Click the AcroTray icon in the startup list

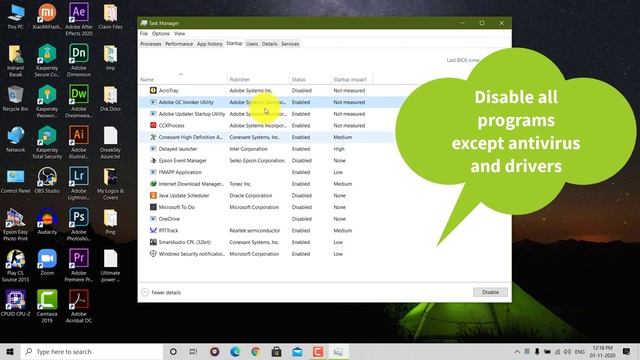pos(153,90)
